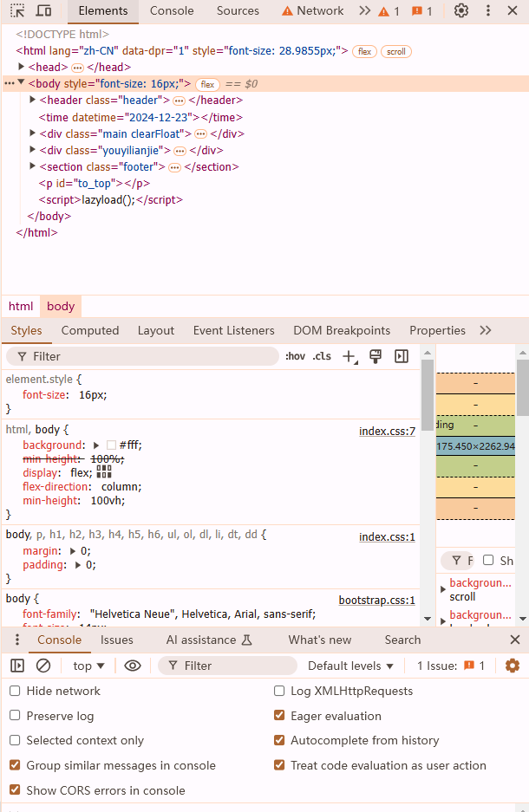The height and width of the screenshot is (812, 529).
Task: Open the paintbrush rendering emulations icon
Action: [376, 356]
